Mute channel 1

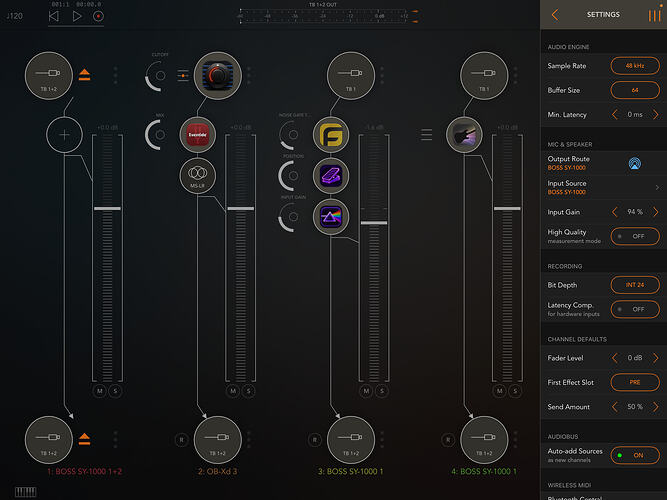click(100, 391)
